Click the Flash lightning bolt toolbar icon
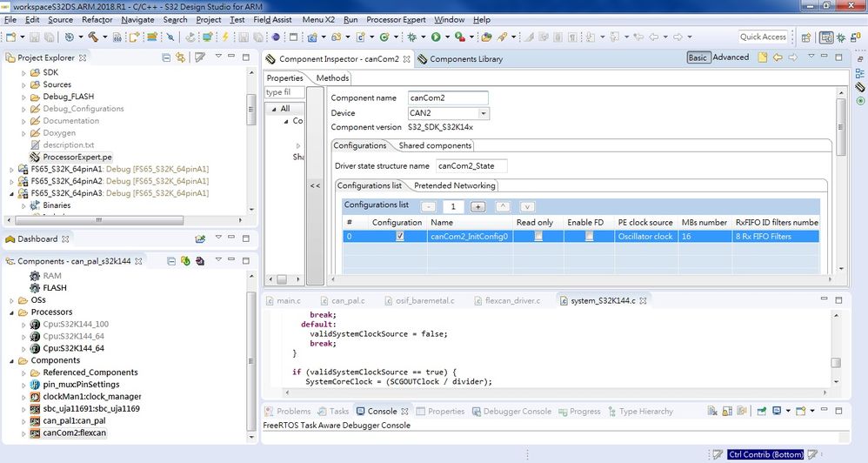 [x=225, y=37]
